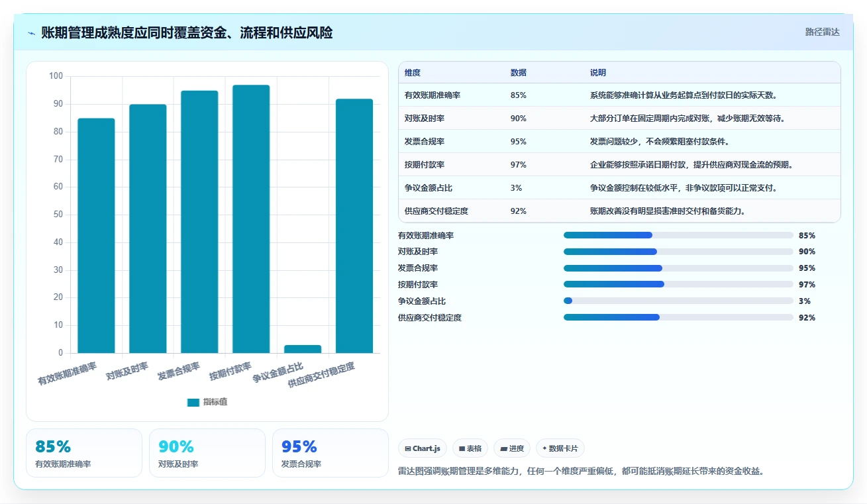867x504 pixels.
Task: Click the 90% 对账及时率 data card
Action: pos(207,453)
